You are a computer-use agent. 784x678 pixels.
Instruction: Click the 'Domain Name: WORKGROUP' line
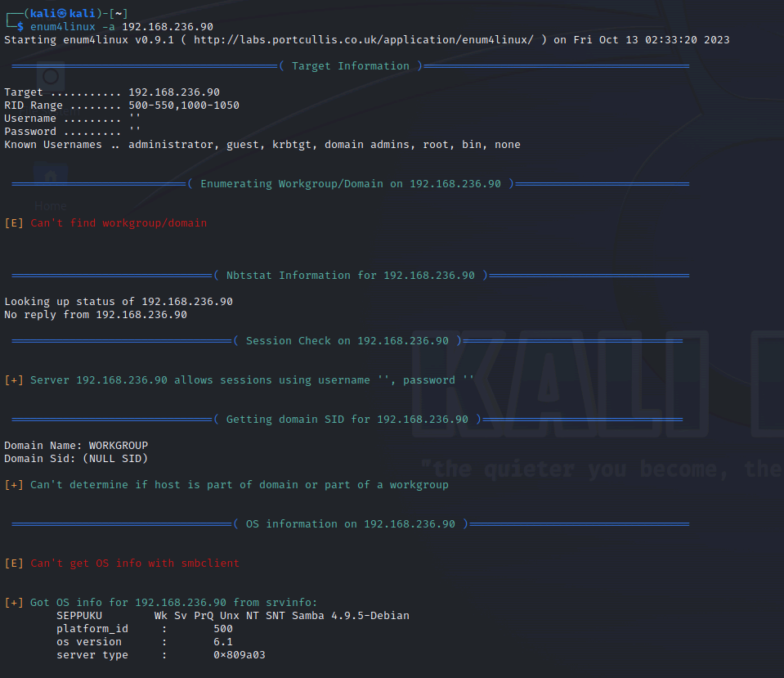(x=76, y=446)
